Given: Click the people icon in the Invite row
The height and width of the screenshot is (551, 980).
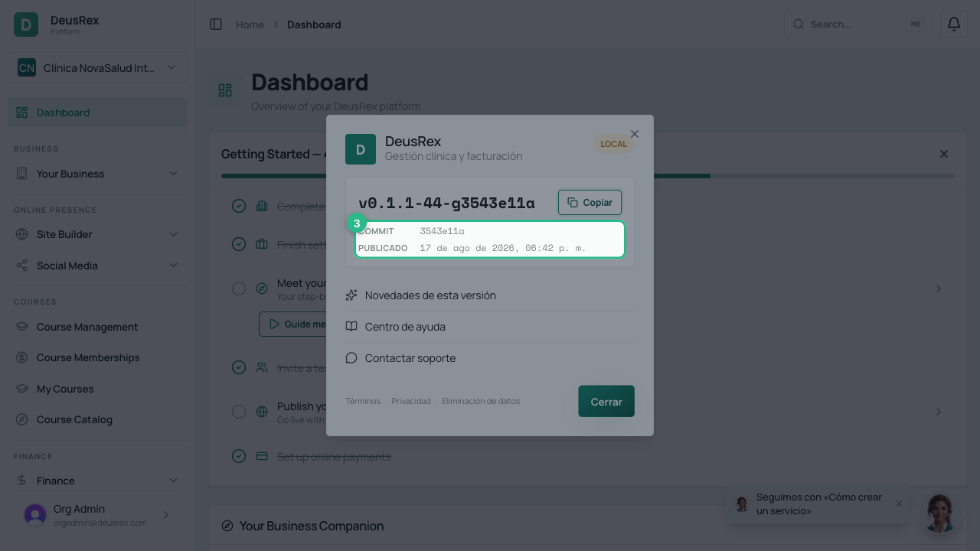Looking at the screenshot, I should click(262, 367).
